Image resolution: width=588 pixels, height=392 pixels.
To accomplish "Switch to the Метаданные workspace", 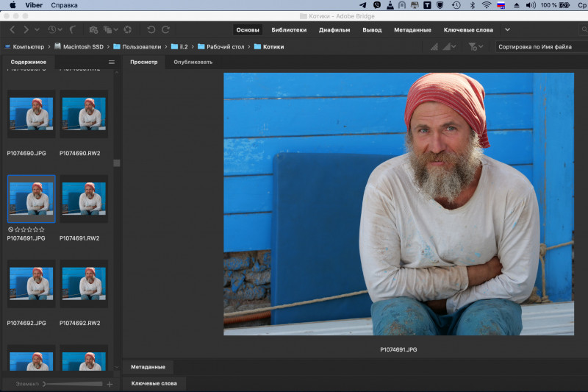I will coord(412,30).
